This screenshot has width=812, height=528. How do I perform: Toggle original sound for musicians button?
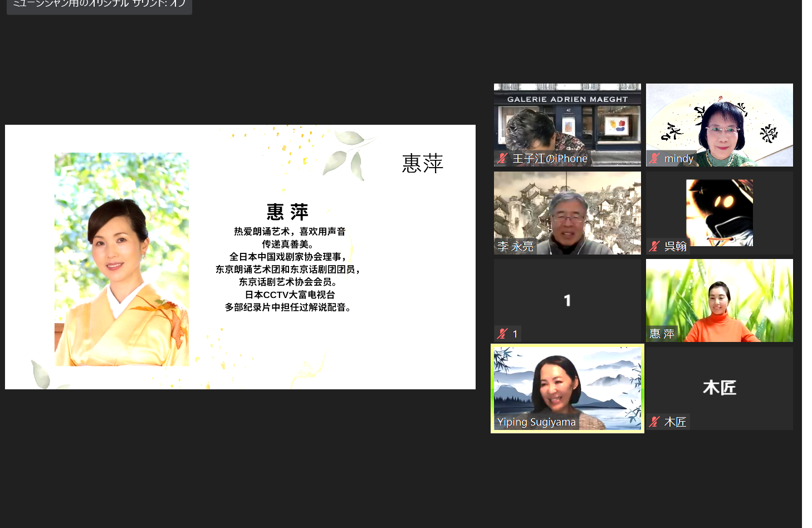coord(99,5)
